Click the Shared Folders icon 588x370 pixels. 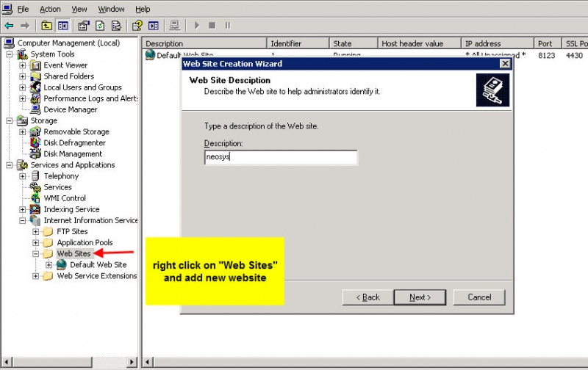pyautogui.click(x=35, y=76)
